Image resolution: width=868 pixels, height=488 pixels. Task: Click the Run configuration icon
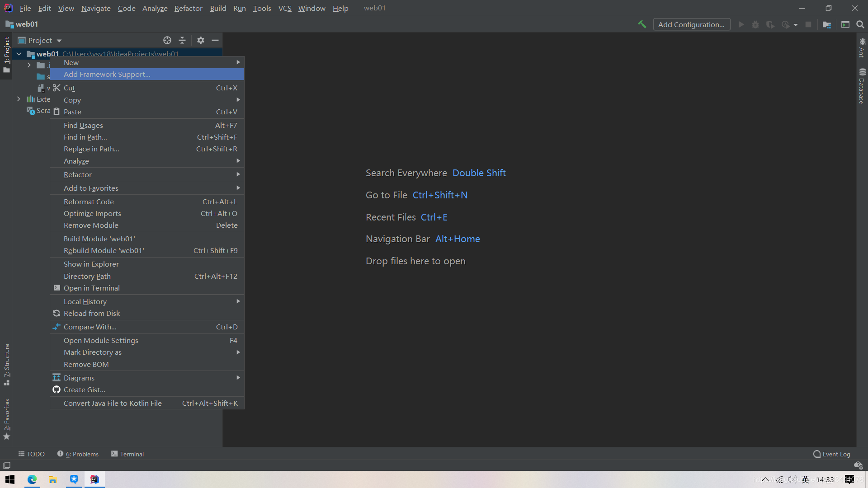[741, 24]
